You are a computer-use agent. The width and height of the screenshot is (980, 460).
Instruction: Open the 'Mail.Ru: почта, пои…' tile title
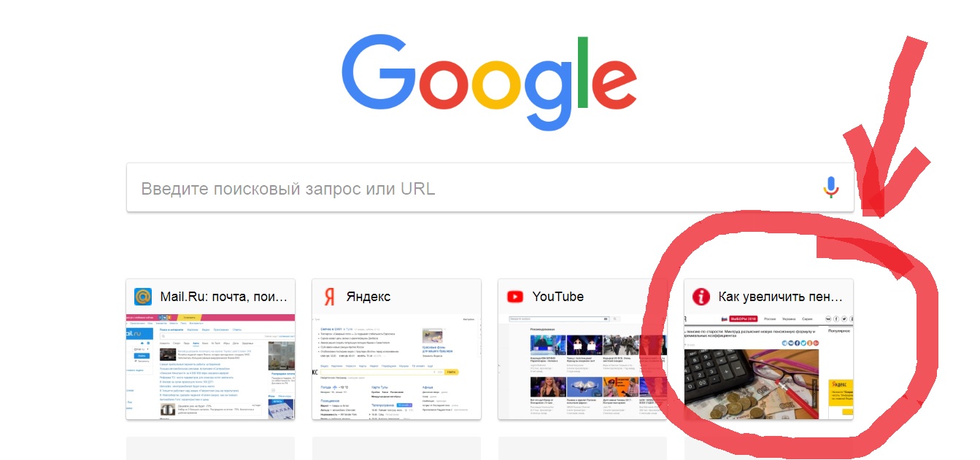click(x=223, y=297)
